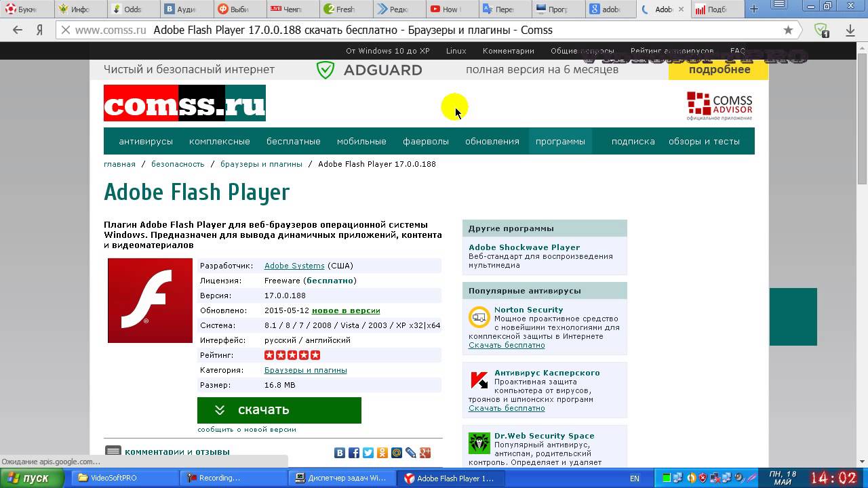Click Скачать бесплатно under Kaspersky
Screen dimensions: 868x488
(x=507, y=408)
